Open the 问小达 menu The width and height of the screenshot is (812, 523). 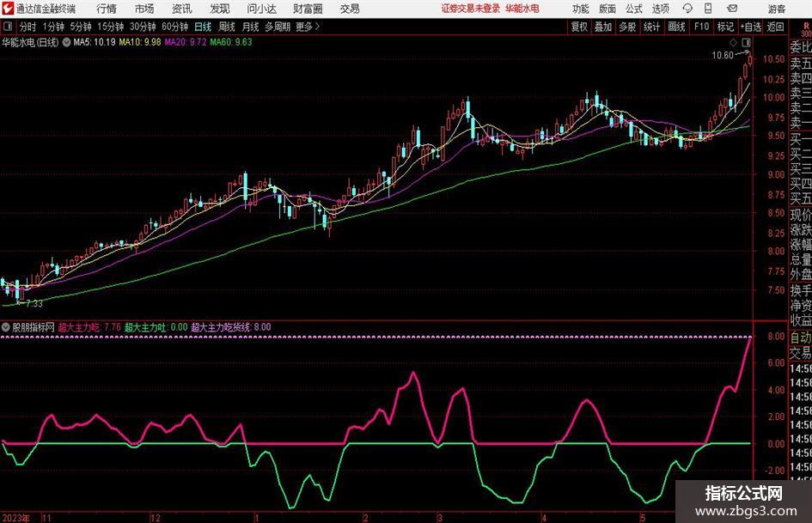pyautogui.click(x=261, y=9)
